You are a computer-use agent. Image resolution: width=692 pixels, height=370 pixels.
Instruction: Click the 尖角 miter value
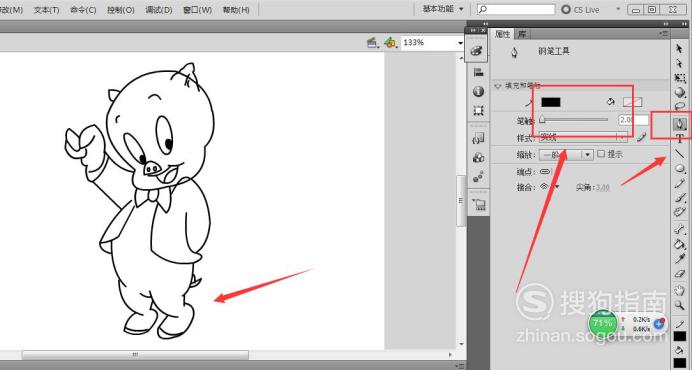[602, 188]
